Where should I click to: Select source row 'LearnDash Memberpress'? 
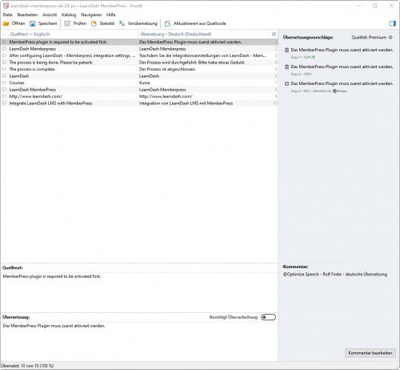point(32,49)
